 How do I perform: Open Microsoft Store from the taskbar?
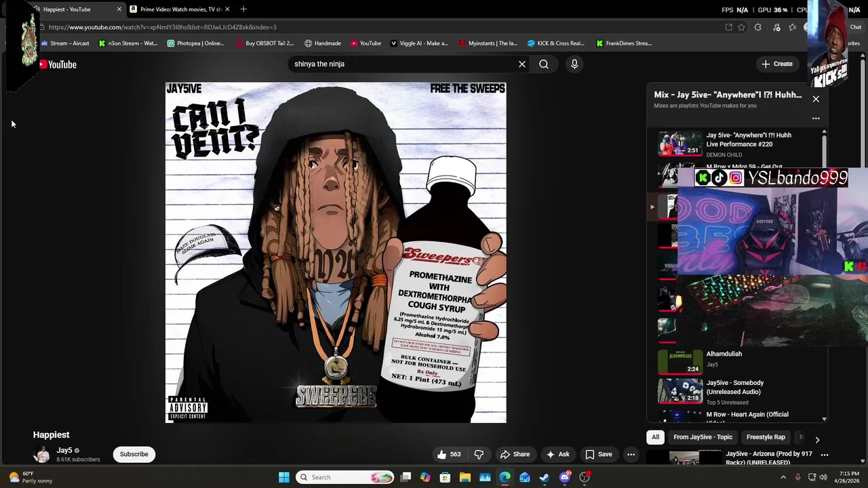point(445,477)
